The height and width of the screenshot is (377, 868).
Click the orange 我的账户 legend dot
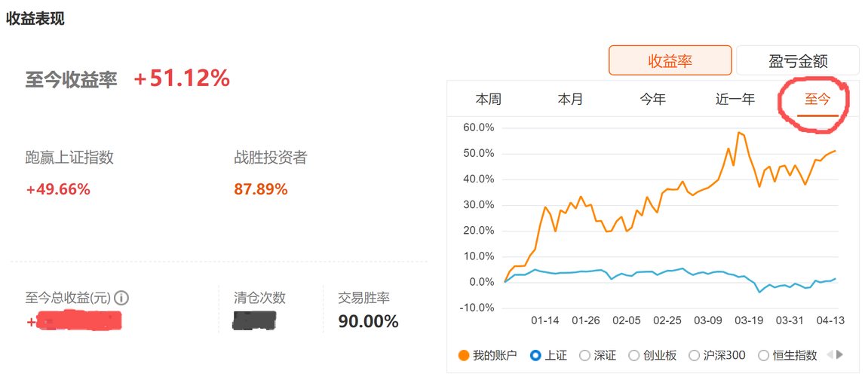464,355
